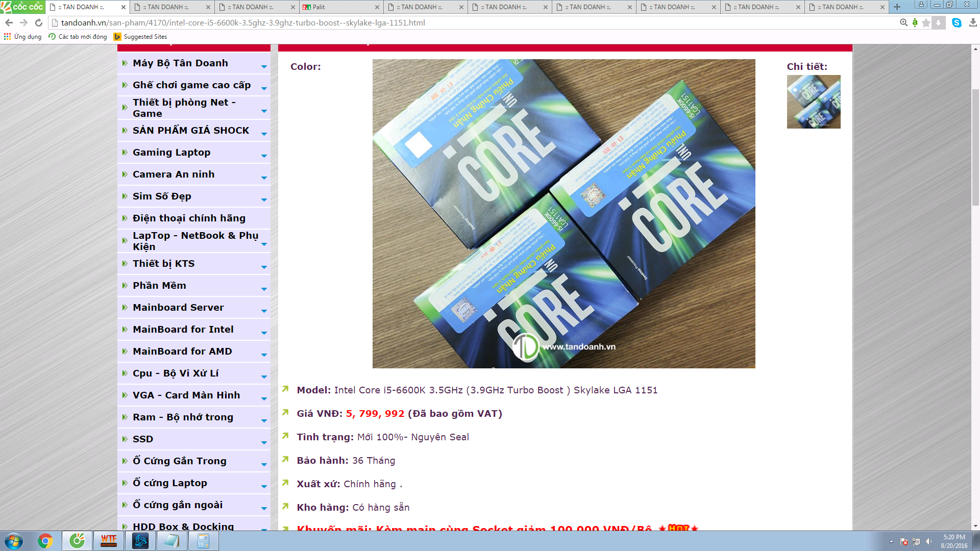Expand Sim Số Đẹp dropdown arrow
980x551 pixels.
click(x=264, y=200)
